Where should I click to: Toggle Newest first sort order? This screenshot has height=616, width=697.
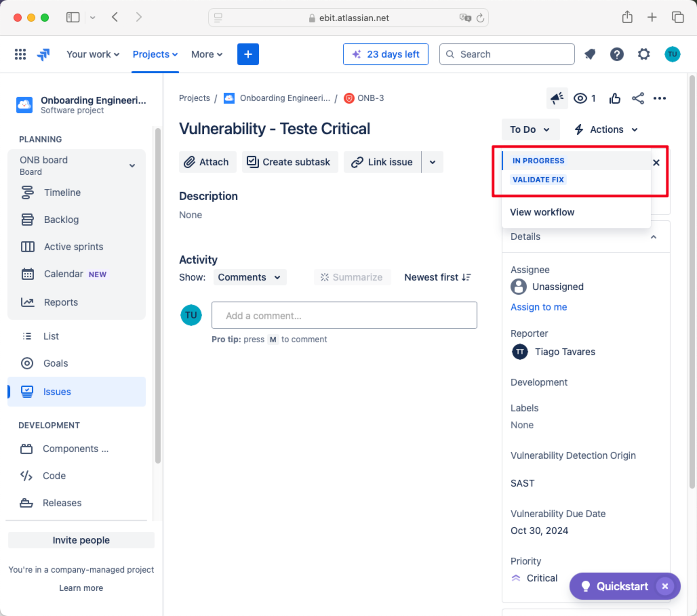(x=438, y=277)
